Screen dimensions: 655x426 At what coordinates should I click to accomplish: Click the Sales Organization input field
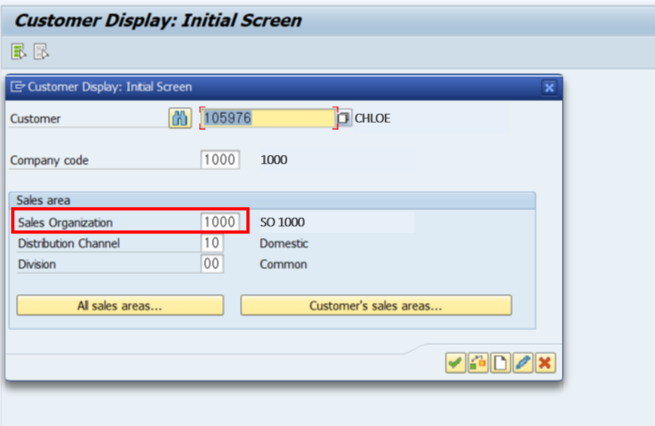(220, 222)
